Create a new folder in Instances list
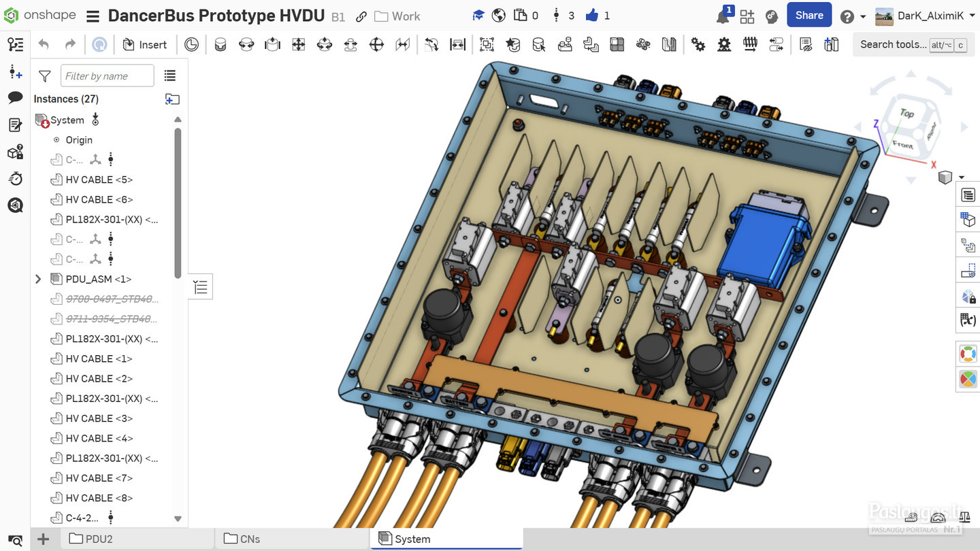Screen dimensions: 980x551 click(x=172, y=99)
